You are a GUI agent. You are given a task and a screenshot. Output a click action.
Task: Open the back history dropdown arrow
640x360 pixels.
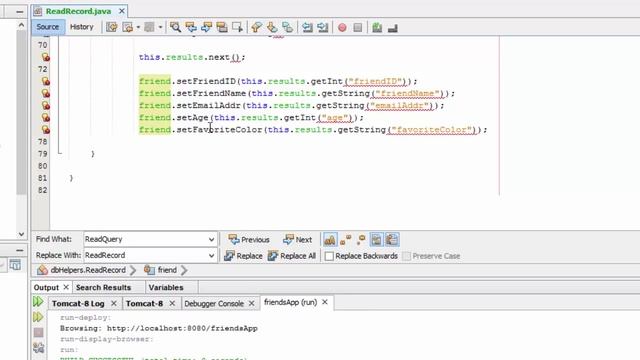click(138, 27)
